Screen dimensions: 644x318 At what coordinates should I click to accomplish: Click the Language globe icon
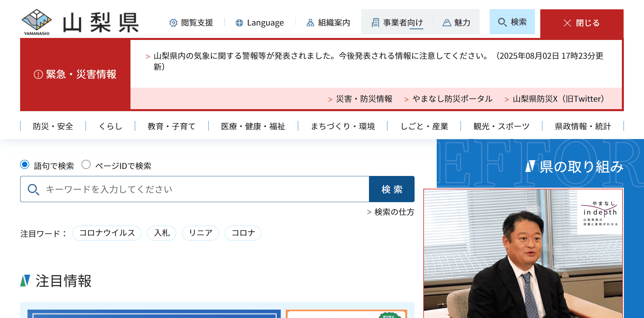(239, 23)
